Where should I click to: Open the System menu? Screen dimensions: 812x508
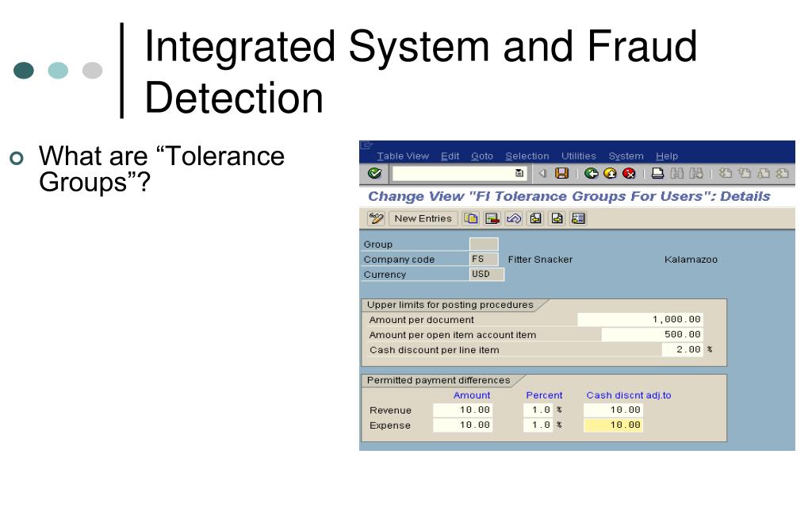626,156
